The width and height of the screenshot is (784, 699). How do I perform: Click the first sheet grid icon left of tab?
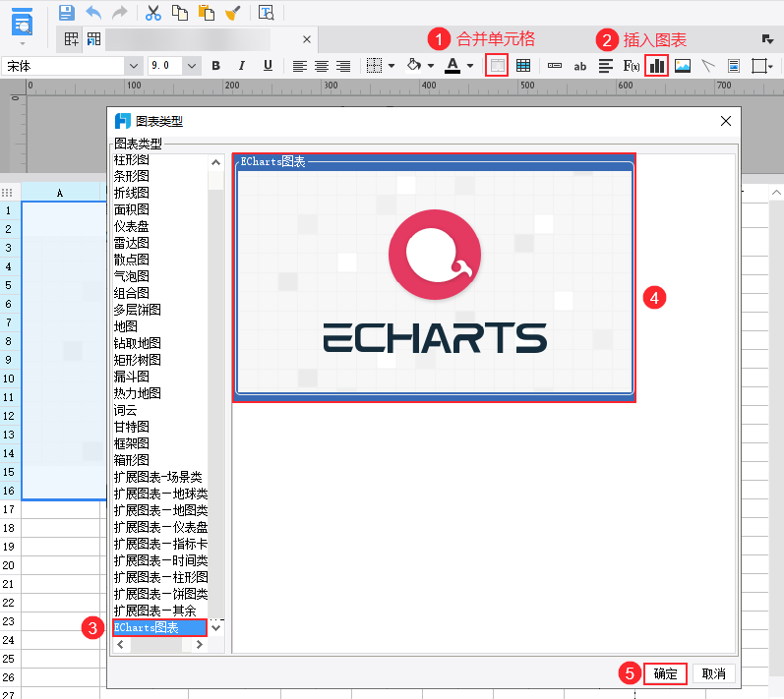click(71, 39)
